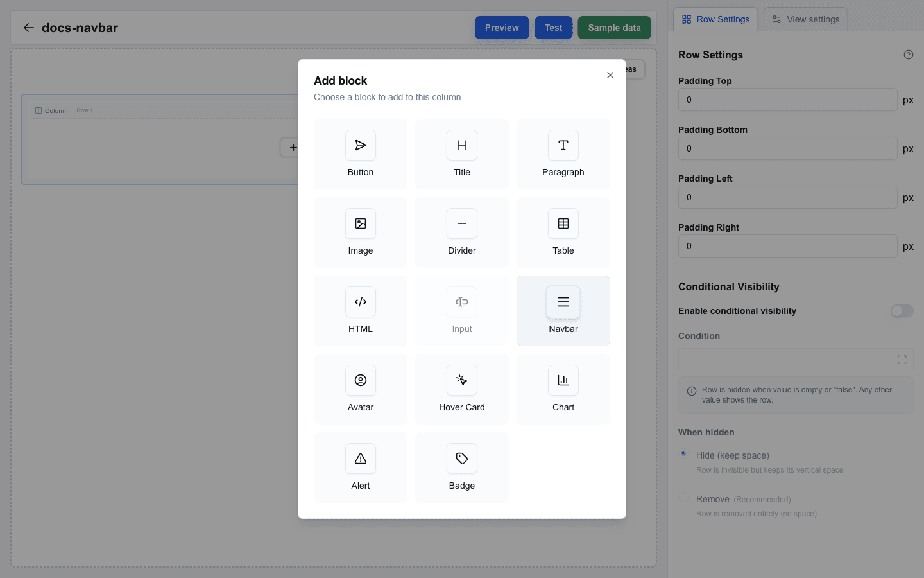Add the Navbar block
Viewport: 924px width, 578px height.
pyautogui.click(x=563, y=311)
